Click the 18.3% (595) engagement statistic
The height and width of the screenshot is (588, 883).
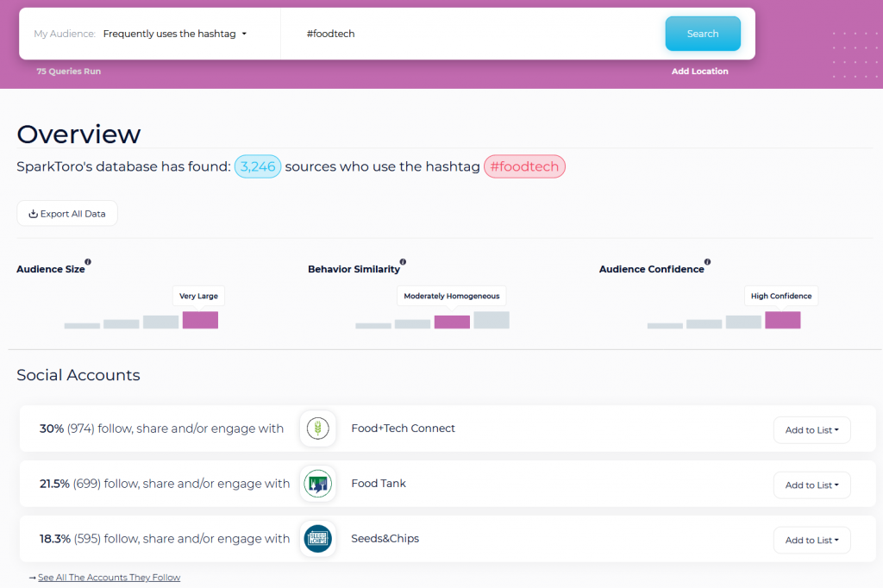tap(165, 539)
